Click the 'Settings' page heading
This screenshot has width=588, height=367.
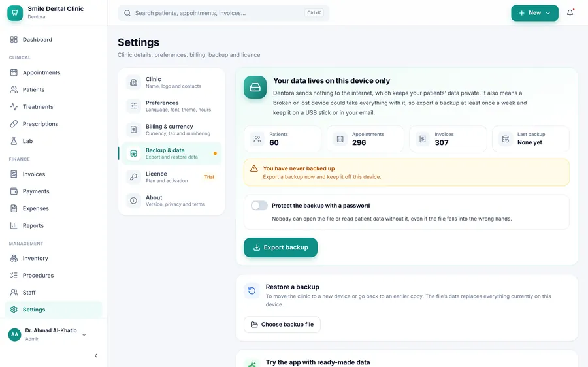[x=139, y=42]
